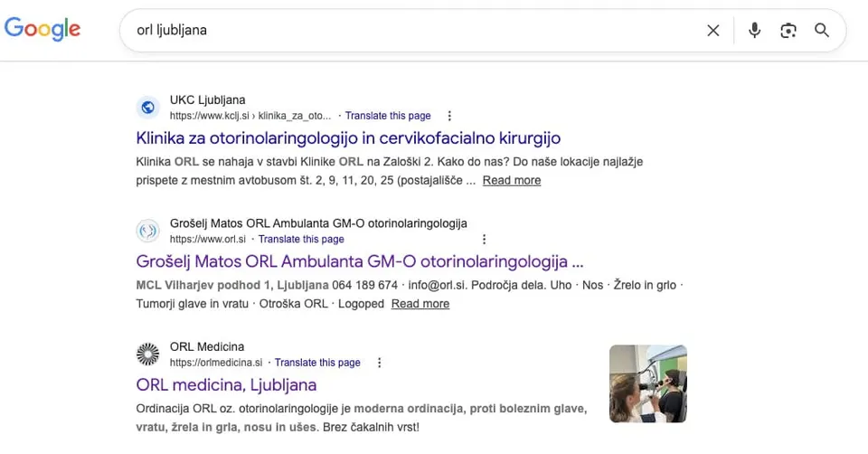Open more options for ORL Medicina result
This screenshot has height=454, width=868.
click(x=379, y=363)
